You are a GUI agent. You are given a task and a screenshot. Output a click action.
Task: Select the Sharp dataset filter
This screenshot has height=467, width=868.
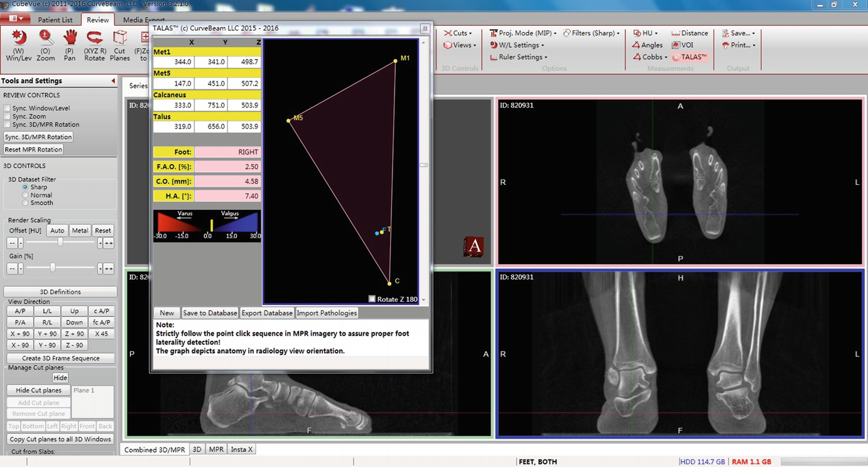[25, 187]
